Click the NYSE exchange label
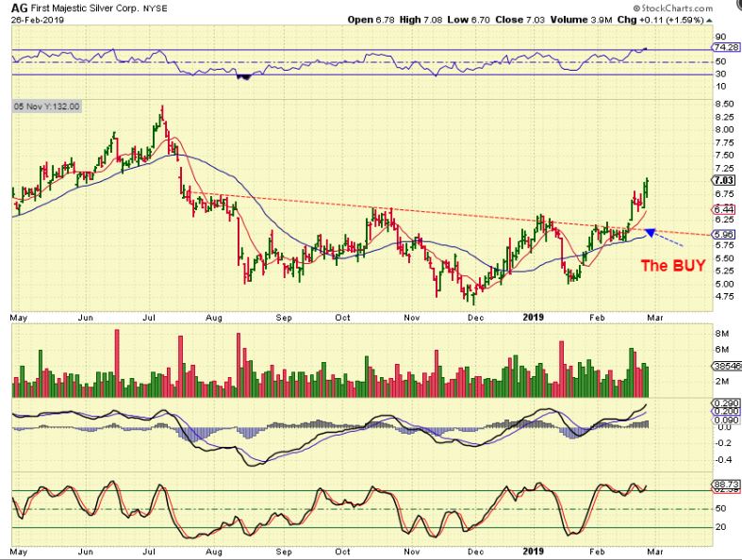 (x=156, y=8)
